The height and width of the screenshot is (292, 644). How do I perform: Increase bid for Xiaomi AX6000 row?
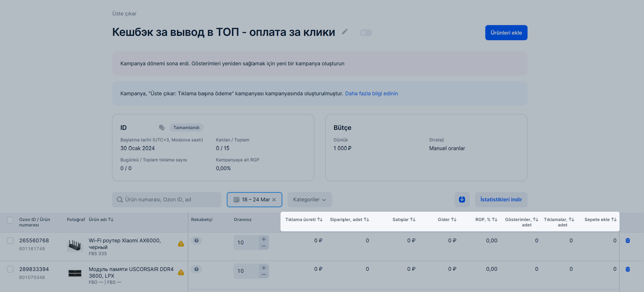pyautogui.click(x=264, y=239)
